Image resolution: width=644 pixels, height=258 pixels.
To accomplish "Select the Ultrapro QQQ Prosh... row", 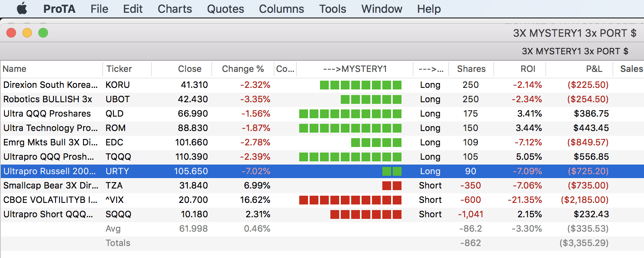I will 322,157.
